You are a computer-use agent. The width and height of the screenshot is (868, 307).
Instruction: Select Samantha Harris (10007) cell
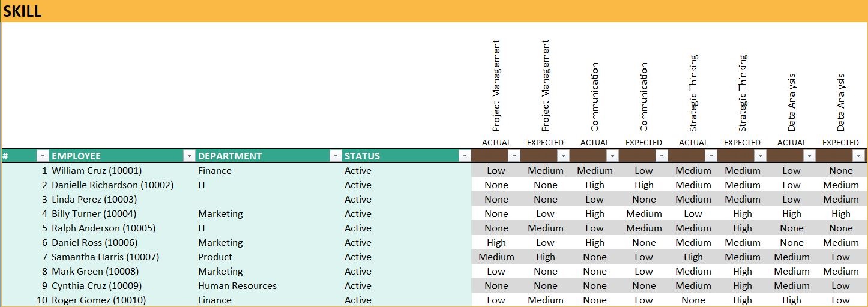[x=122, y=257]
